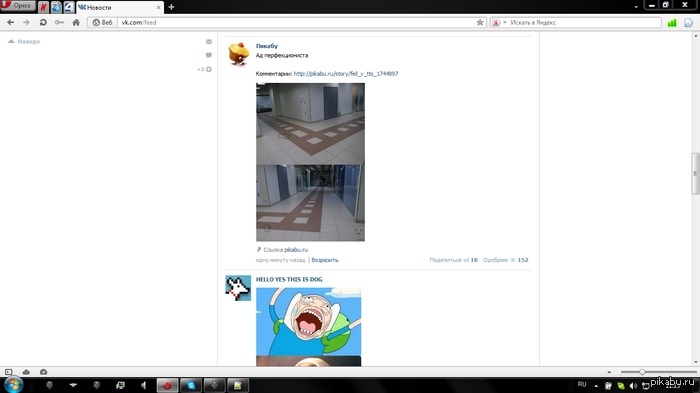Open the +2 notifications icon
The height and width of the screenshot is (393, 700).
click(x=204, y=69)
